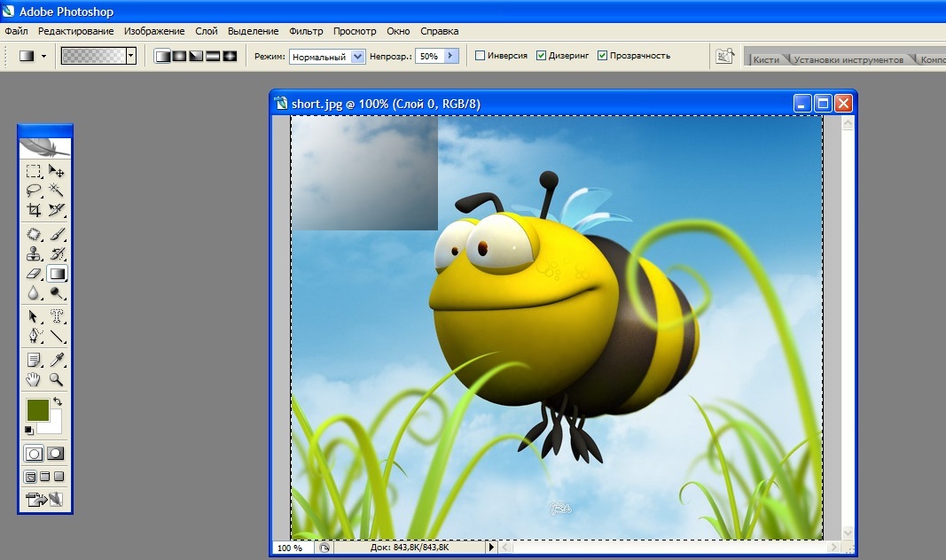Select the Dodge tool
This screenshot has width=946, height=560.
[x=57, y=293]
